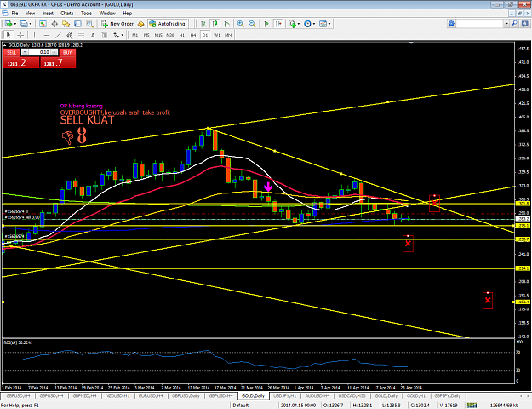Expand the Indicators dropdown arrow
The width and height of the screenshot is (532, 409).
(x=299, y=24)
